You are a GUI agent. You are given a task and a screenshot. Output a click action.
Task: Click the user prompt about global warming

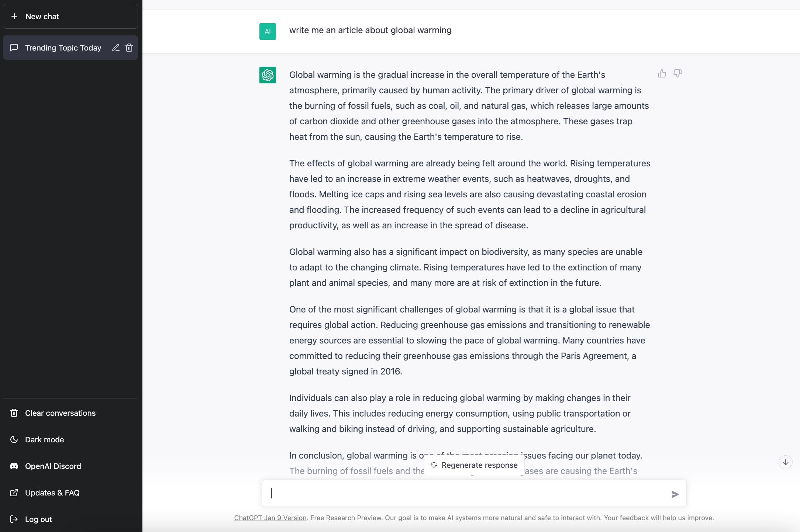(x=370, y=30)
